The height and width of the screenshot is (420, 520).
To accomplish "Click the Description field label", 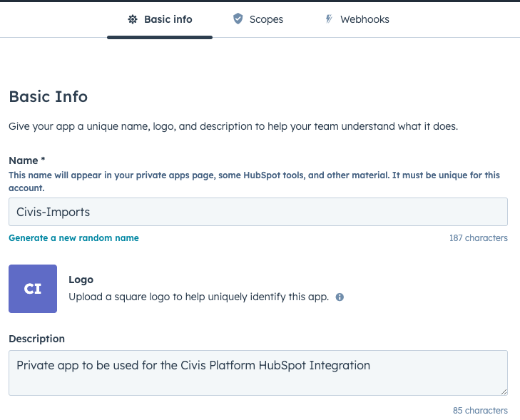I will (37, 339).
